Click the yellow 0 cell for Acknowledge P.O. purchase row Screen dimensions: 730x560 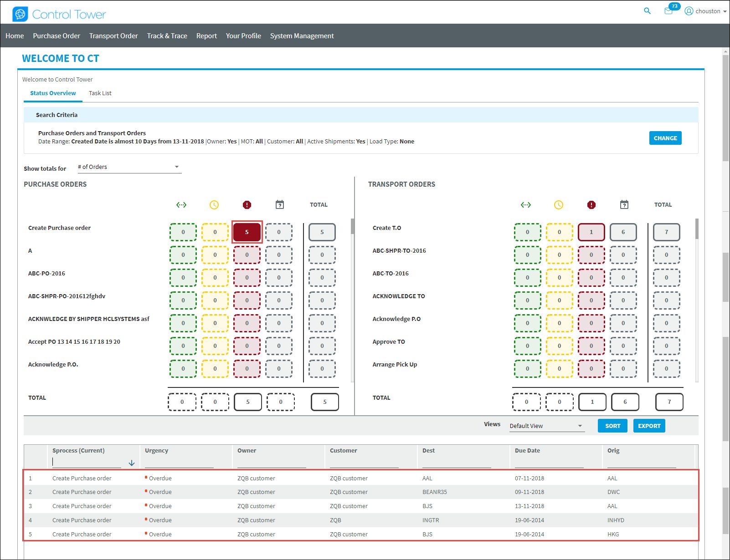tap(215, 369)
